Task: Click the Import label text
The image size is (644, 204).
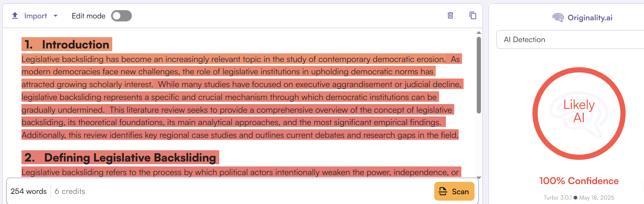Action: [36, 16]
